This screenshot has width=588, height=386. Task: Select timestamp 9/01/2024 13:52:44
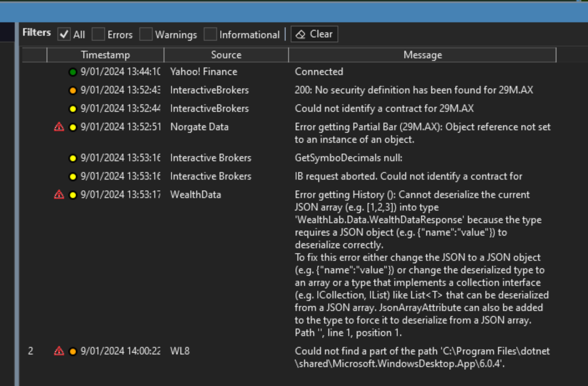120,109
